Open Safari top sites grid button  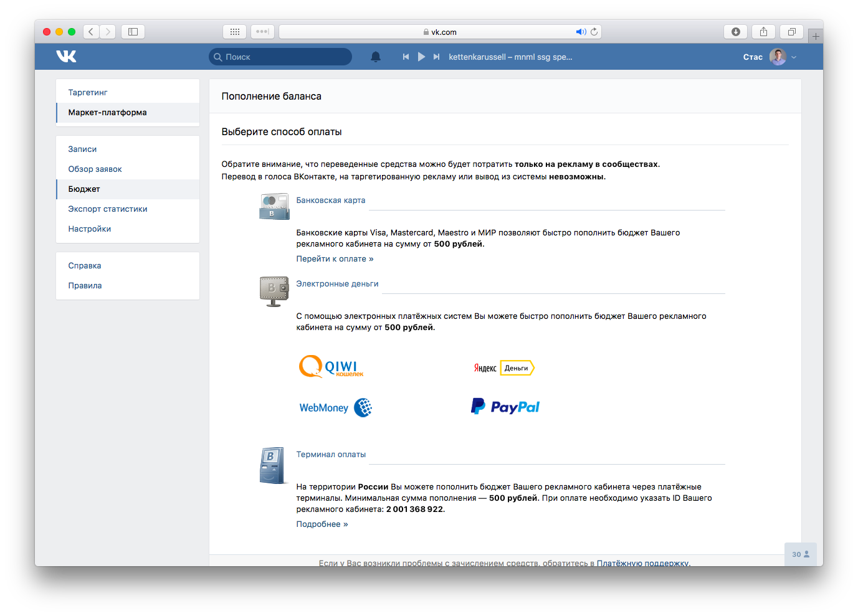[x=235, y=32]
